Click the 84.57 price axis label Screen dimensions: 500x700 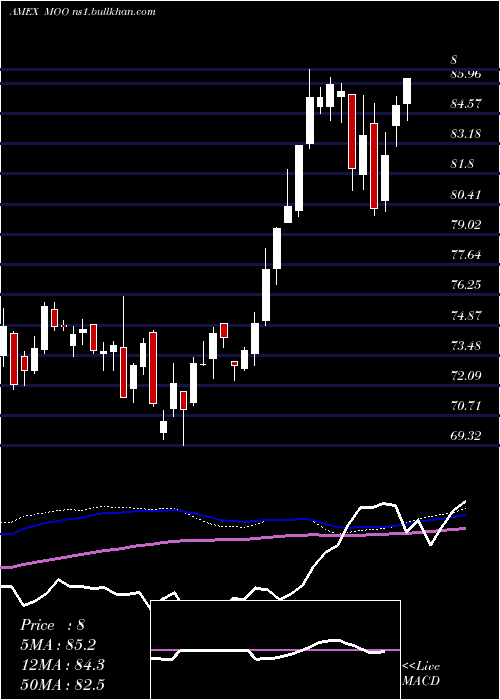click(x=466, y=104)
